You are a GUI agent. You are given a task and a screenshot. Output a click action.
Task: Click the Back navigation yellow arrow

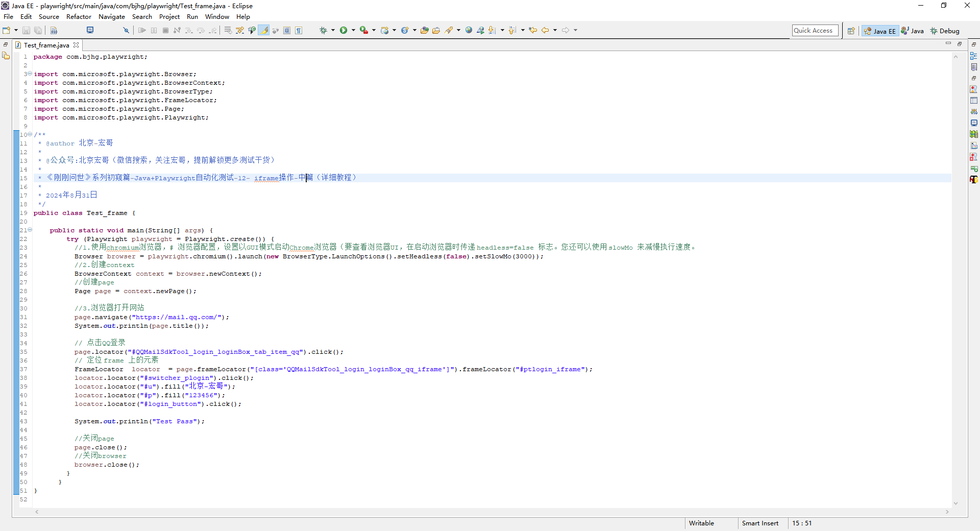(x=545, y=31)
